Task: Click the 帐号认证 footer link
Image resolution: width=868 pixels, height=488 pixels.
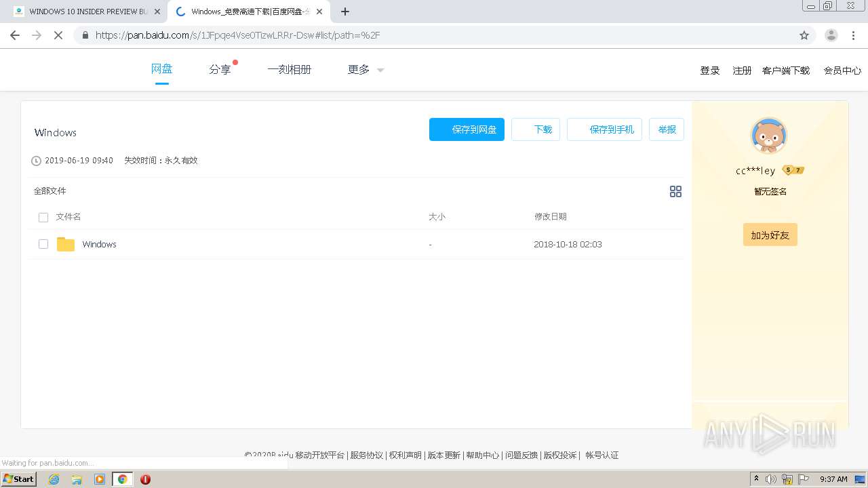Action: pyautogui.click(x=602, y=455)
